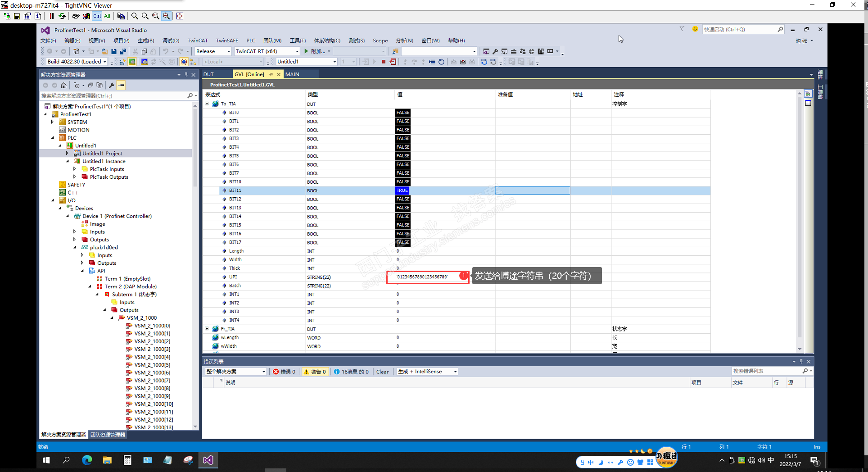Select Device 1 (Profinet Controller) in the tree
The image size is (868, 472).
click(117, 216)
